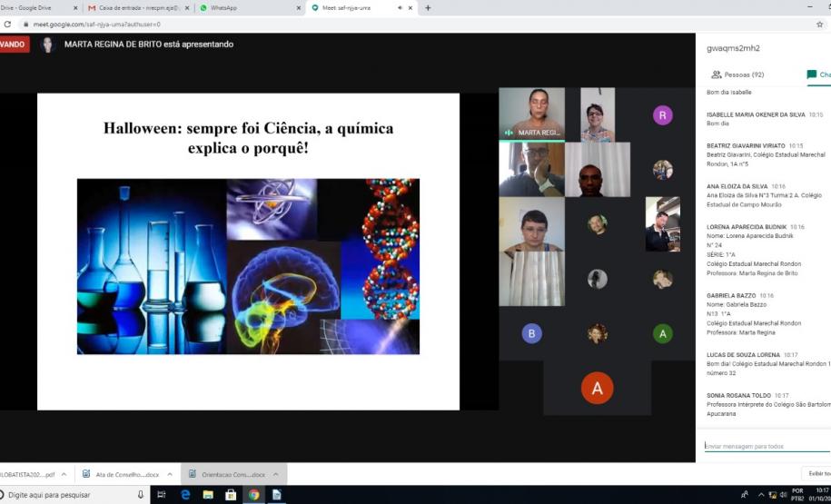Image resolution: width=831 pixels, height=504 pixels.
Task: Click Exibir todos downloads button
Action: (816, 473)
